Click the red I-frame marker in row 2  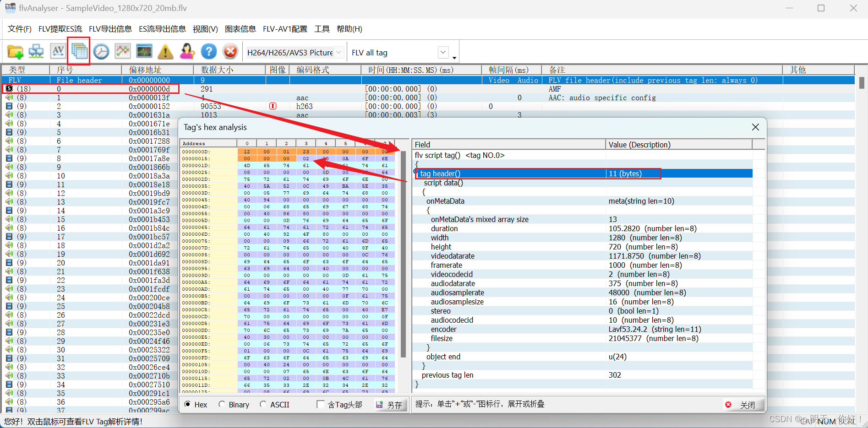click(x=273, y=106)
